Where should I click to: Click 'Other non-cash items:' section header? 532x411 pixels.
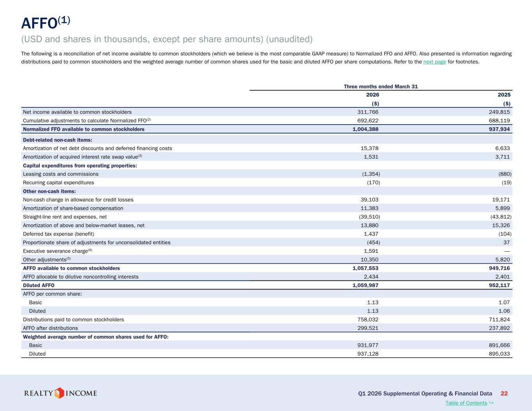[x=49, y=191]
